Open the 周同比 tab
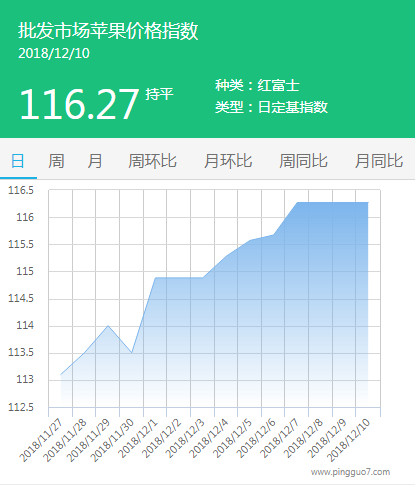 pyautogui.click(x=303, y=161)
